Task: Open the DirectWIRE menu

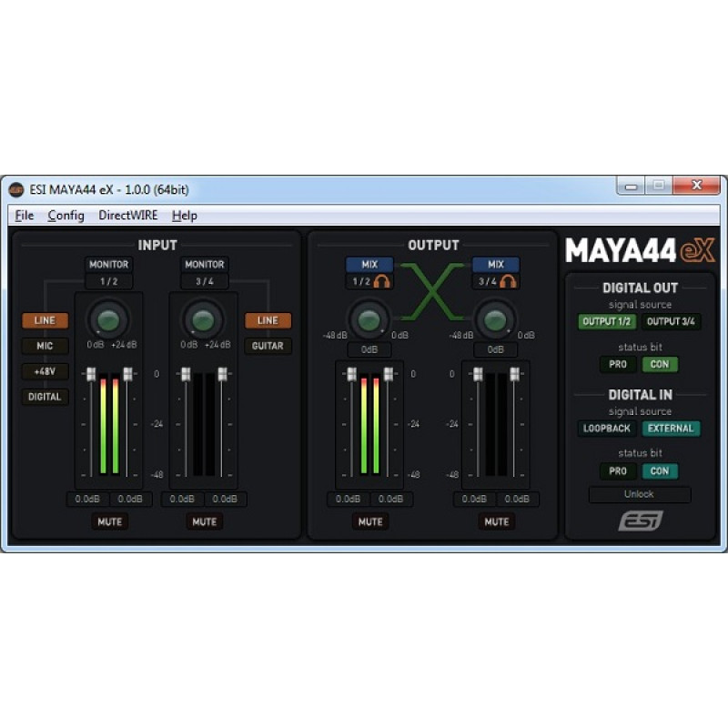Action: 128,216
